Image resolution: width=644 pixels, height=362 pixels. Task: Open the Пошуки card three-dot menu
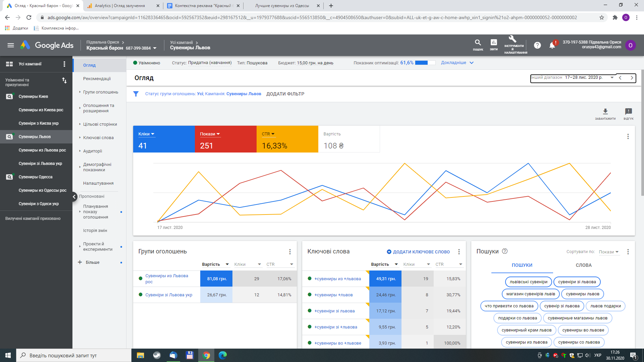point(628,252)
